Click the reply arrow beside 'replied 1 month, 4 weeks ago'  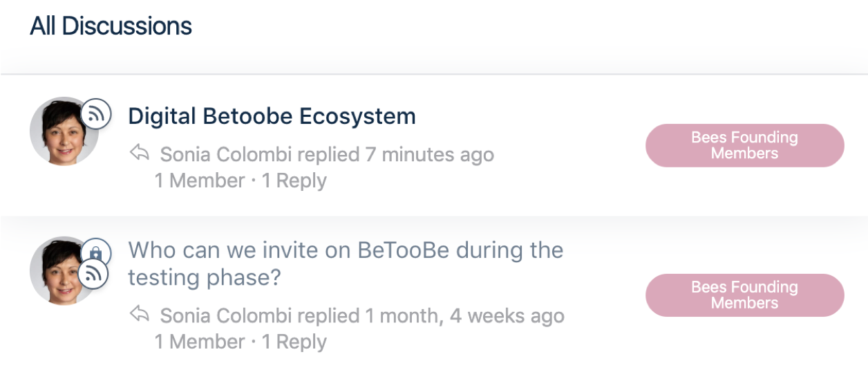pyautogui.click(x=140, y=315)
